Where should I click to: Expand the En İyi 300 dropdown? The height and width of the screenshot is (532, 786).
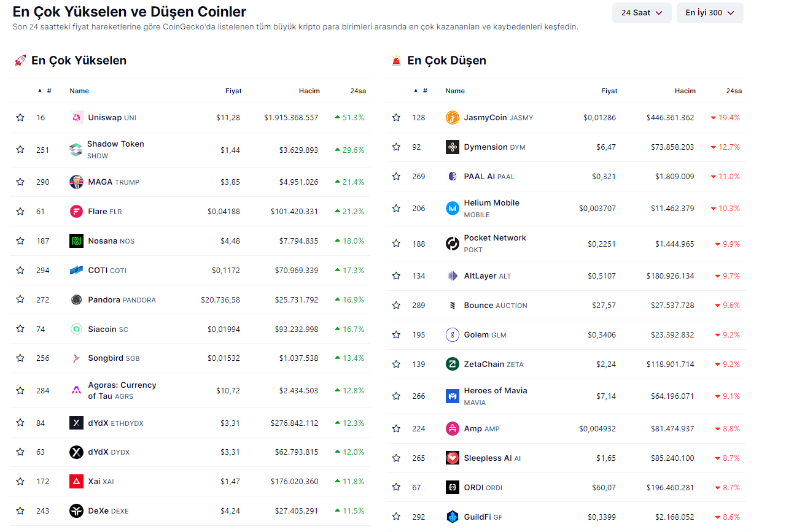point(709,13)
